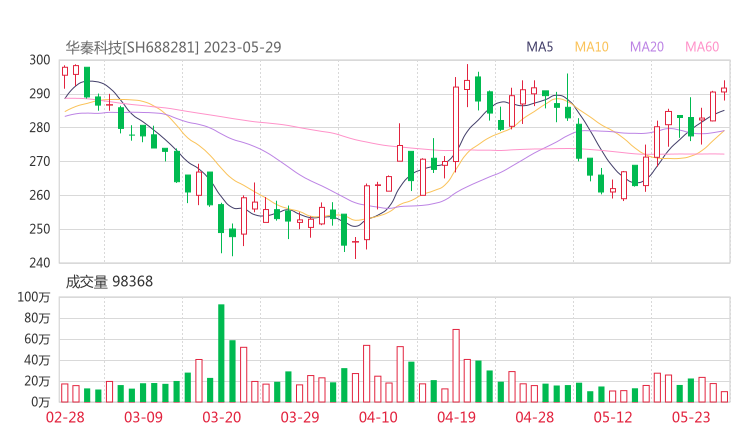Image resolution: width=740 pixels, height=440 pixels.
Task: Click the 05-12 date axis label
Action: point(613,417)
